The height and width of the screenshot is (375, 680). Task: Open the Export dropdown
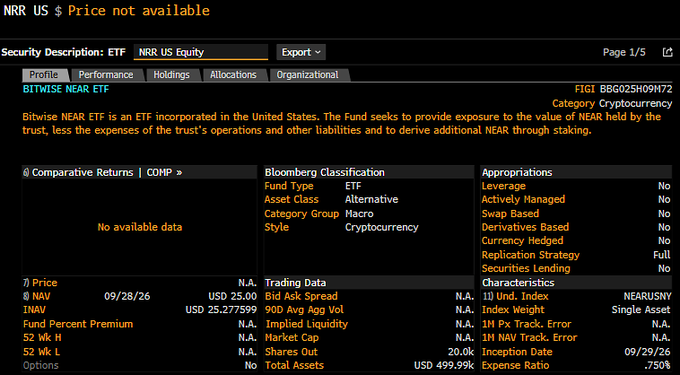click(x=301, y=52)
